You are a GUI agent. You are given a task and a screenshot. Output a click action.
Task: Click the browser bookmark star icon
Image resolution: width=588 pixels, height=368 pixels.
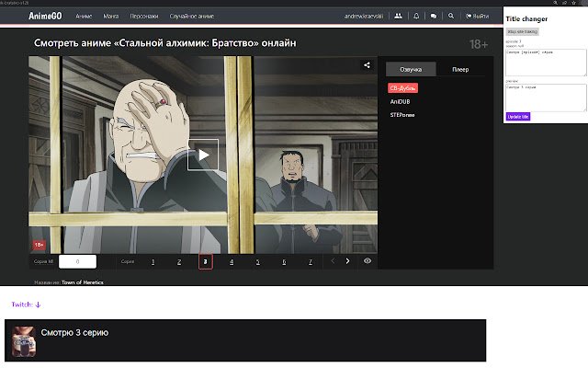(x=573, y=3)
